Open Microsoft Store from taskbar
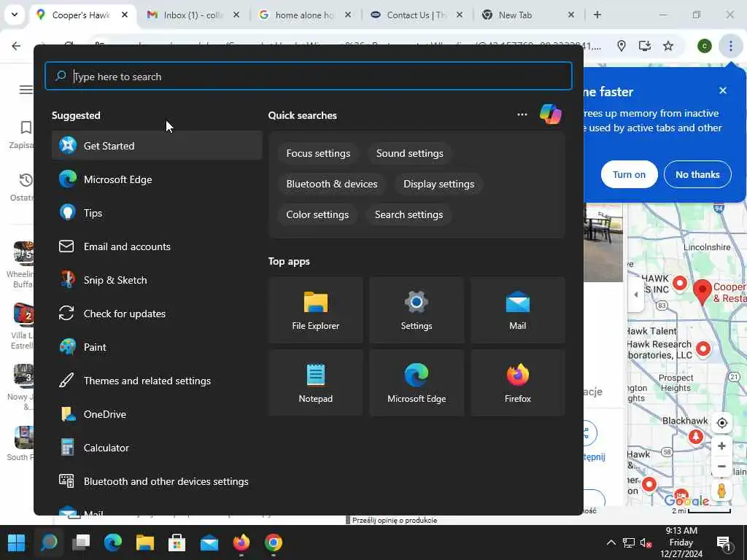 click(177, 542)
